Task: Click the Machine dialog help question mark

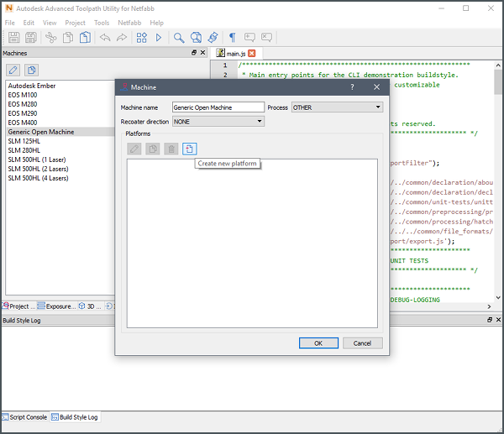Action: [352, 87]
